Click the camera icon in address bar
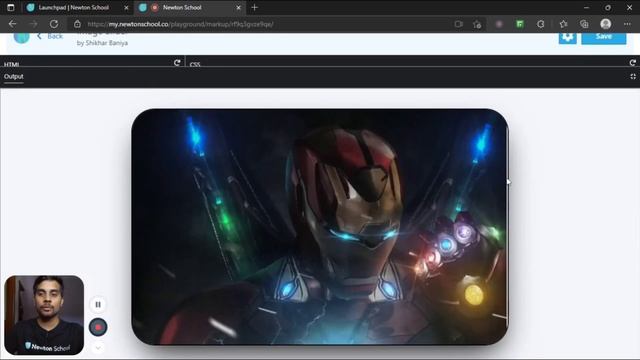Screen dimensions: 640x360 click(x=458, y=24)
